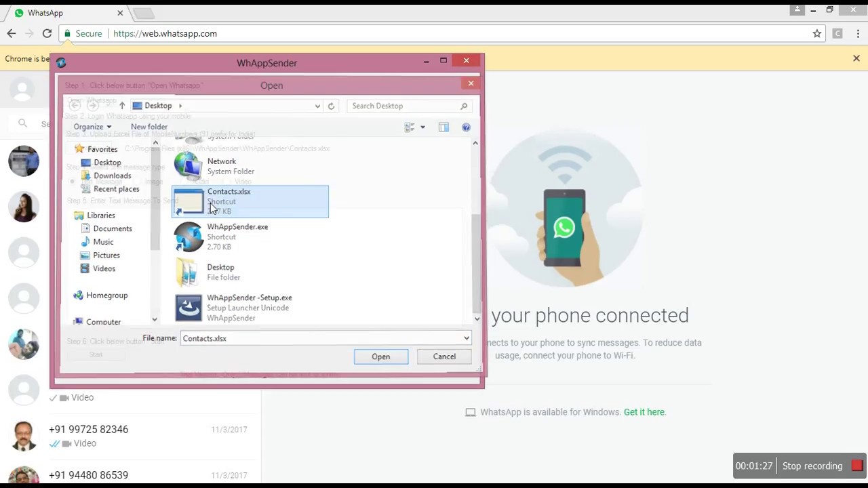Click the file list scrollbar up arrow

tap(475, 143)
